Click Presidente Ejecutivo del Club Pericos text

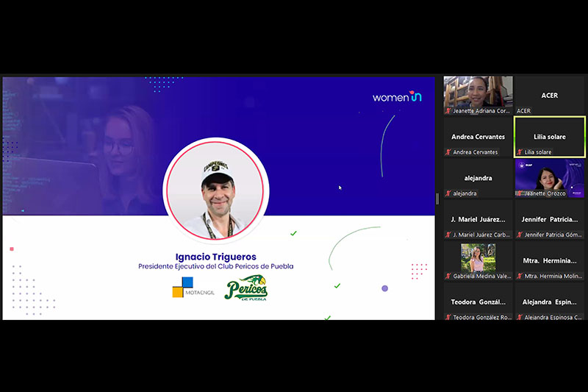[215, 266]
